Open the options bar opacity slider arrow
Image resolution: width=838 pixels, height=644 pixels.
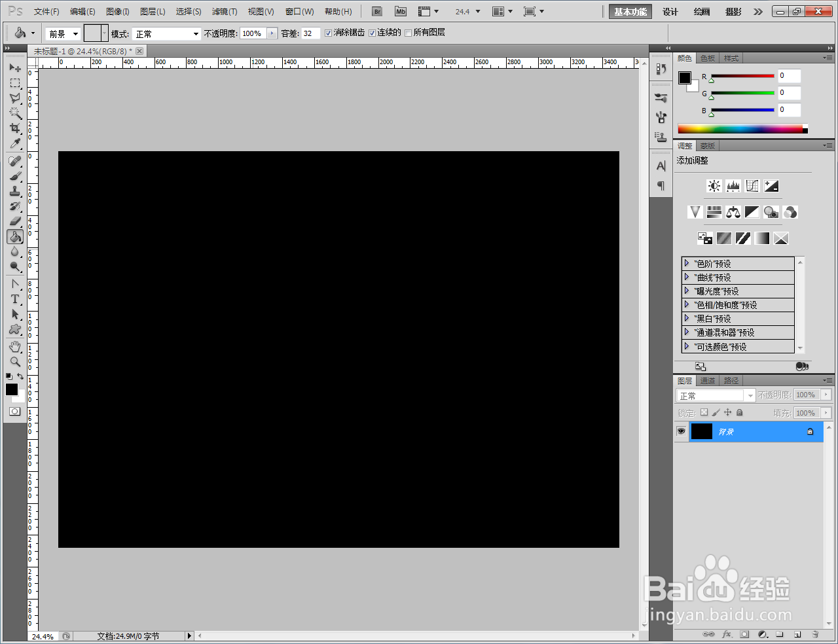click(272, 33)
